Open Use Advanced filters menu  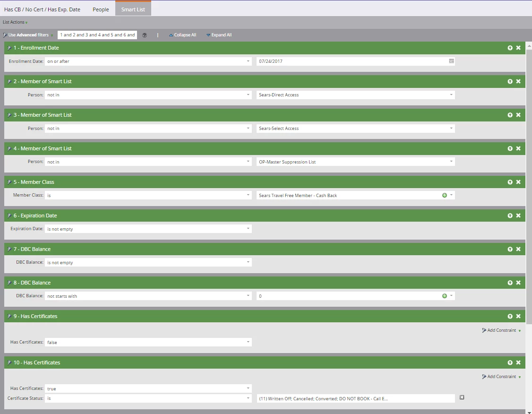28,35
